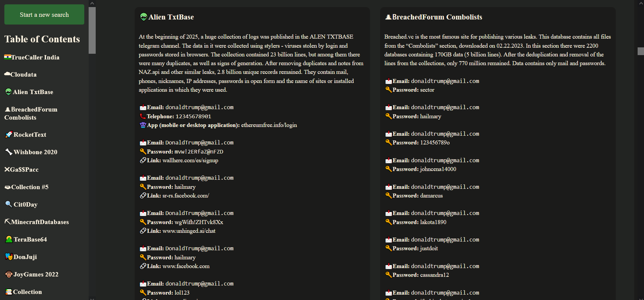644x300 pixels.
Task: Click the magnifying glass icon for Cit0Day
Action: 8,204
